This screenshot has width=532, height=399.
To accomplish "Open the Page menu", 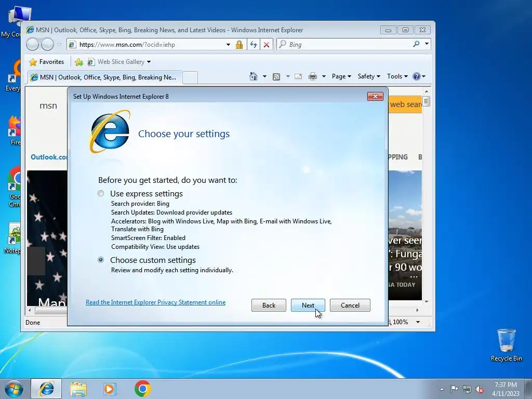I will [x=341, y=76].
